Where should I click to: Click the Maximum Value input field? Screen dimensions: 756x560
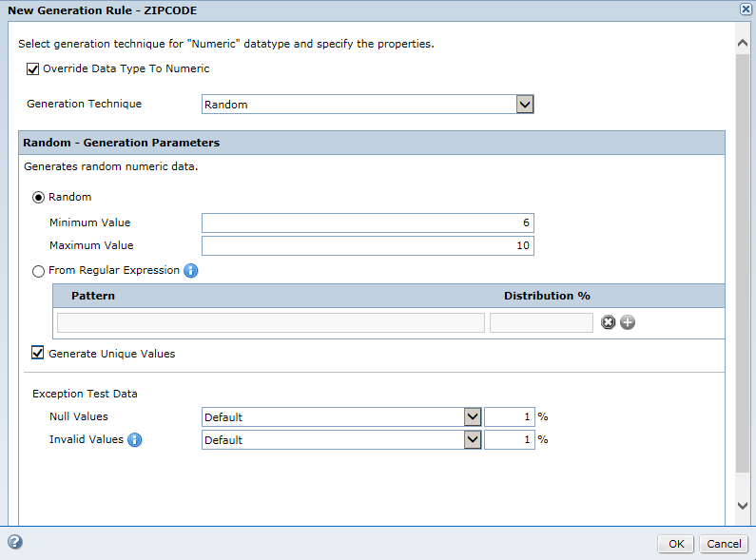click(368, 246)
